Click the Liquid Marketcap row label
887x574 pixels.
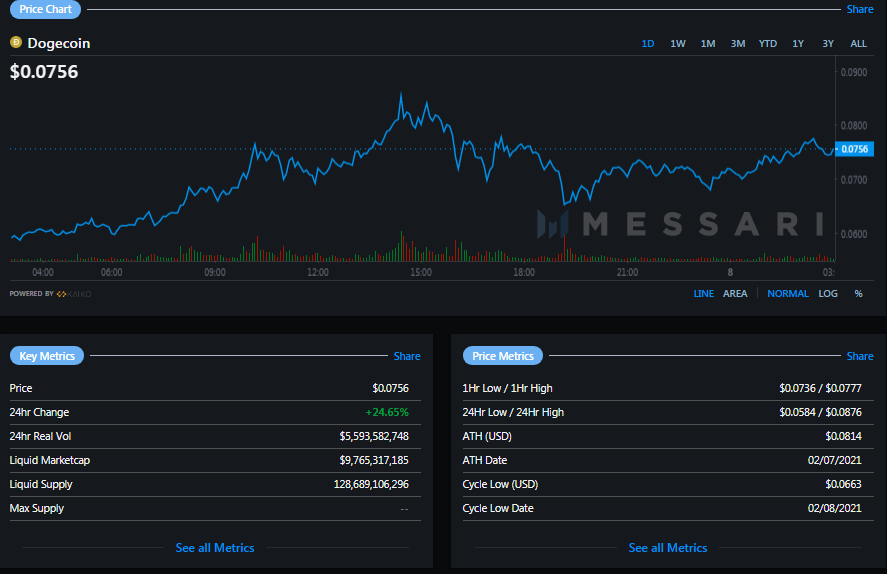(x=50, y=460)
